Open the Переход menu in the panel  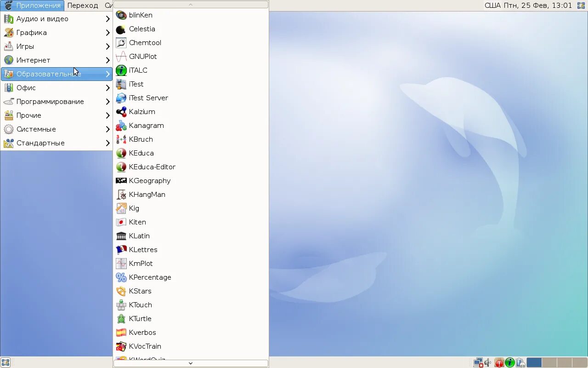point(83,6)
